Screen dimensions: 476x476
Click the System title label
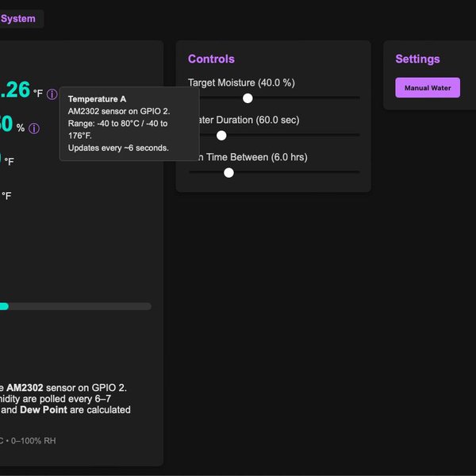pos(18,19)
